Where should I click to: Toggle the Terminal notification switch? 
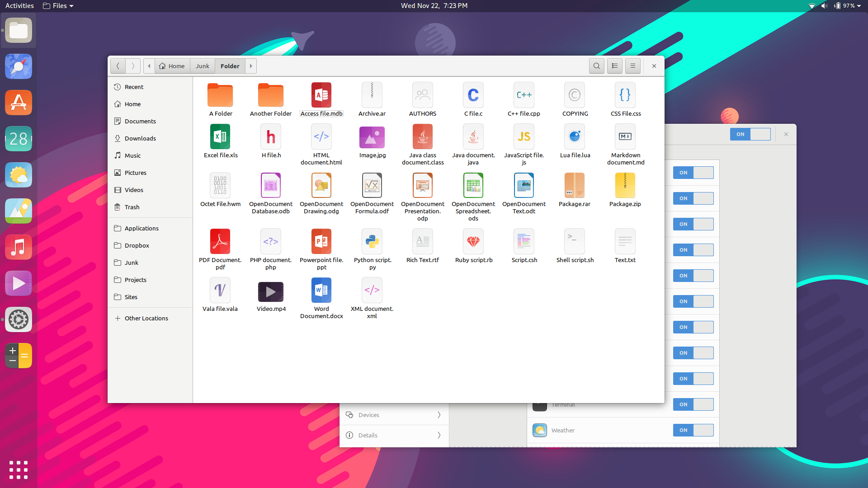(693, 404)
